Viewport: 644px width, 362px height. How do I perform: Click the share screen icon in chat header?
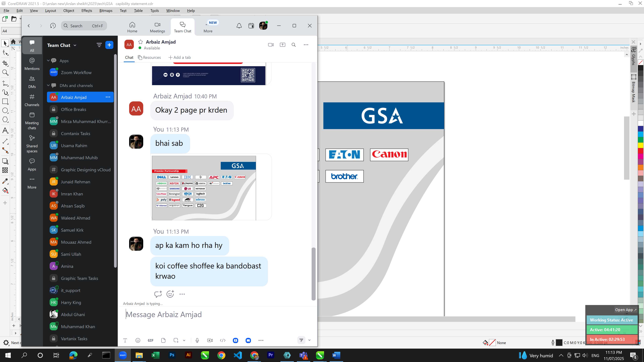click(282, 45)
